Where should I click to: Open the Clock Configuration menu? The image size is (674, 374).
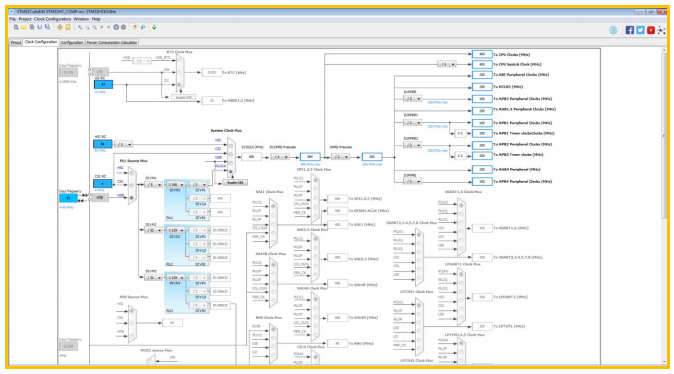point(52,19)
